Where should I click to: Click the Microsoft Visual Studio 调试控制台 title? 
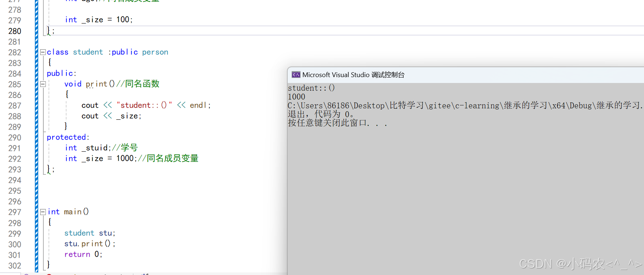(x=353, y=75)
